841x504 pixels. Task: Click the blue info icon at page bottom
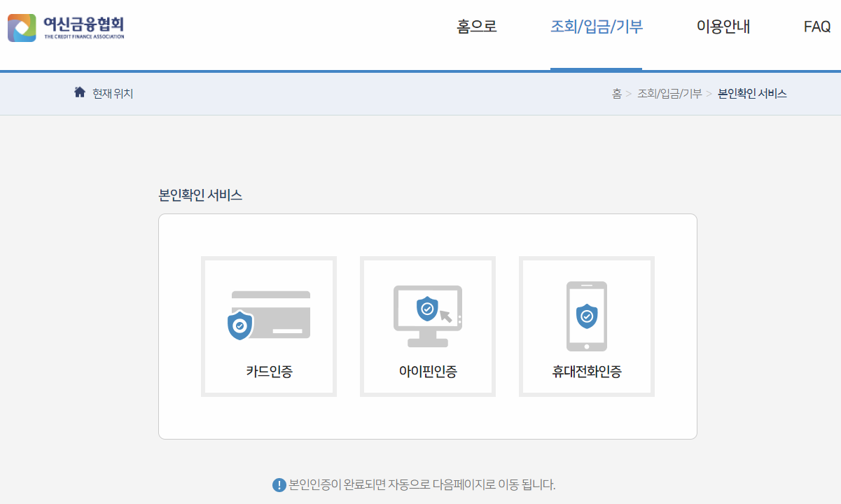[x=279, y=484]
